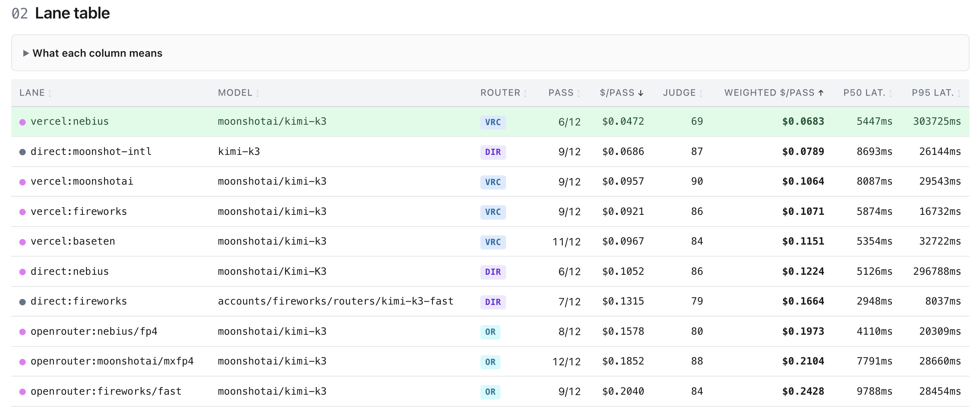
Task: Click DIR badge in direct:moonshot-intl row
Action: tap(493, 152)
